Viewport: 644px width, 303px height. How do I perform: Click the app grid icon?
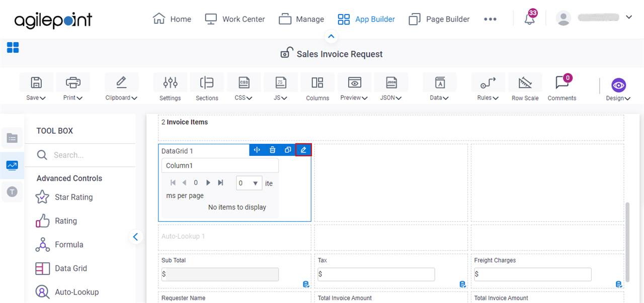tap(13, 48)
